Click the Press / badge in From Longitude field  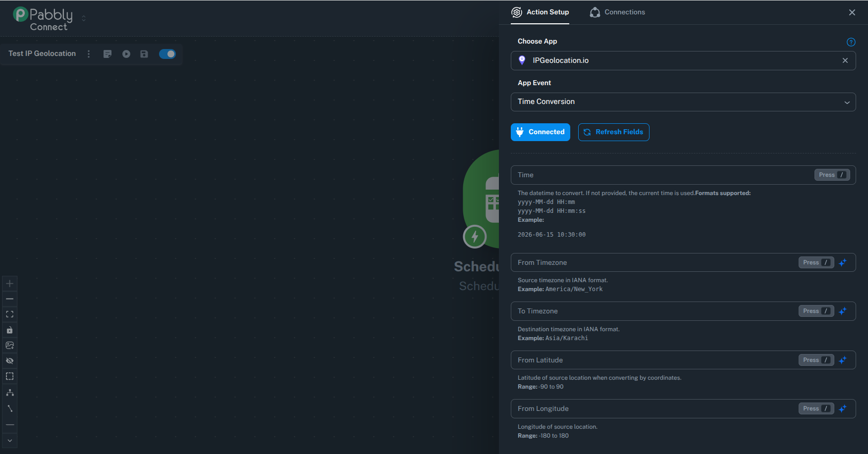point(816,408)
